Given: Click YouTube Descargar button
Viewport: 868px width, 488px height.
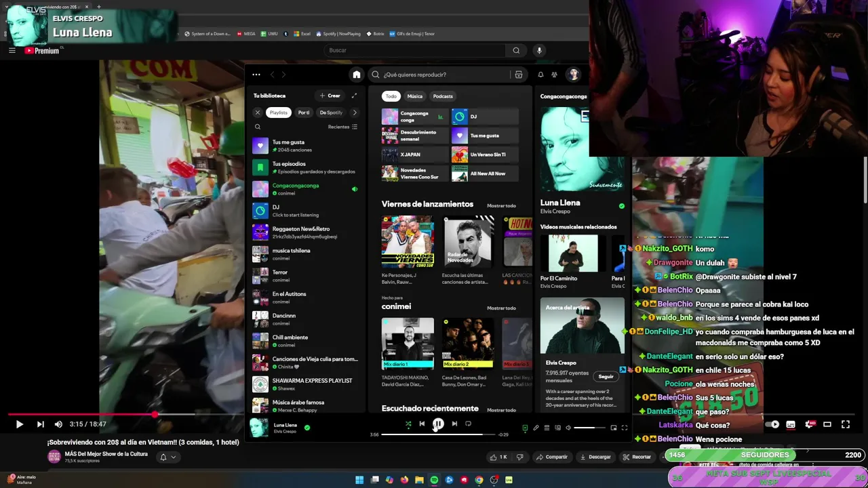Looking at the screenshot, I should 595,457.
